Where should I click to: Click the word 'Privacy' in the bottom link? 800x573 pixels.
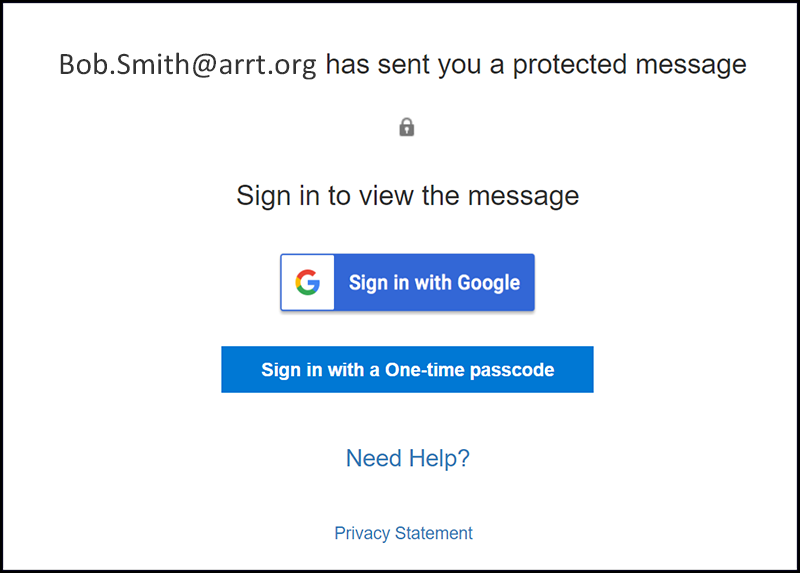pyautogui.click(x=362, y=533)
